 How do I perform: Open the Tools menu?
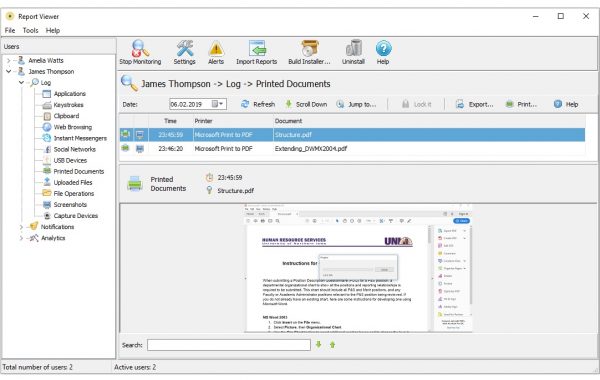pos(30,30)
